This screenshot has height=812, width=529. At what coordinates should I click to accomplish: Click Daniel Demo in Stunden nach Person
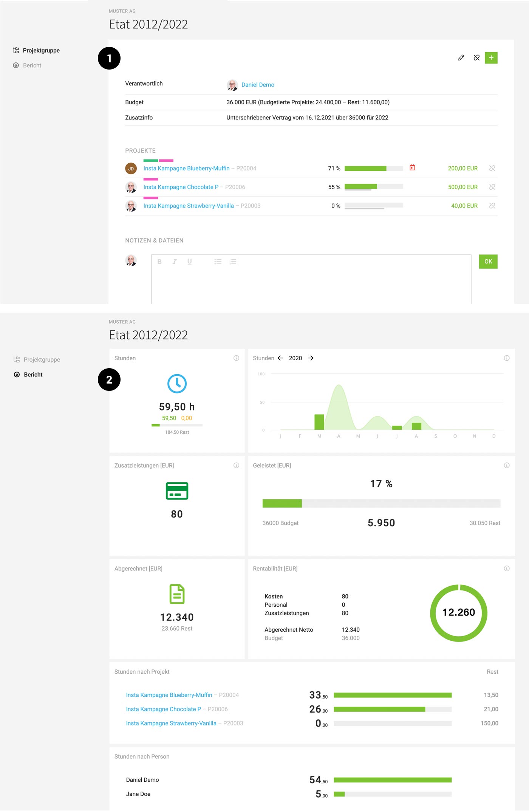click(142, 780)
